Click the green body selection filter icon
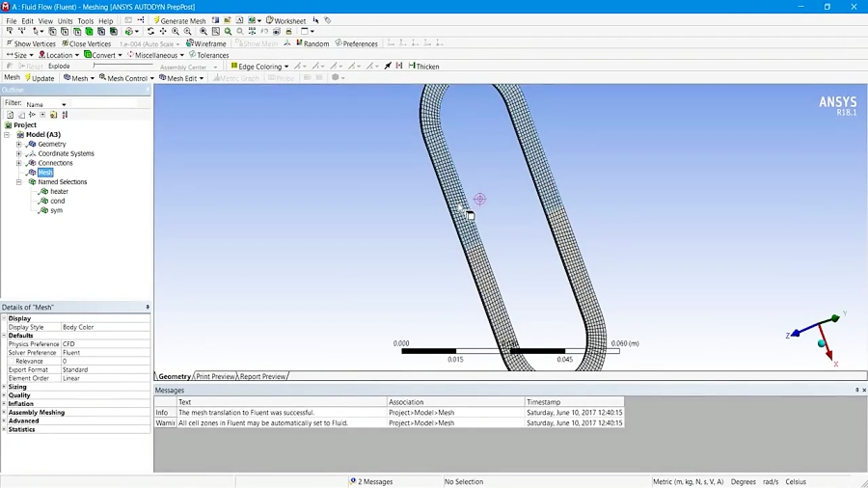 89,32
